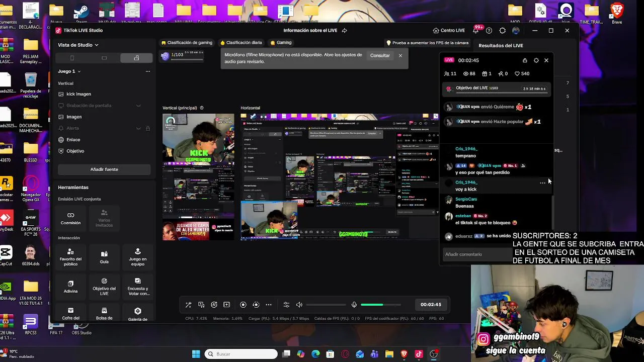Click the goal progress 1/103 badge
This screenshot has width=644, height=362.
tap(182, 56)
